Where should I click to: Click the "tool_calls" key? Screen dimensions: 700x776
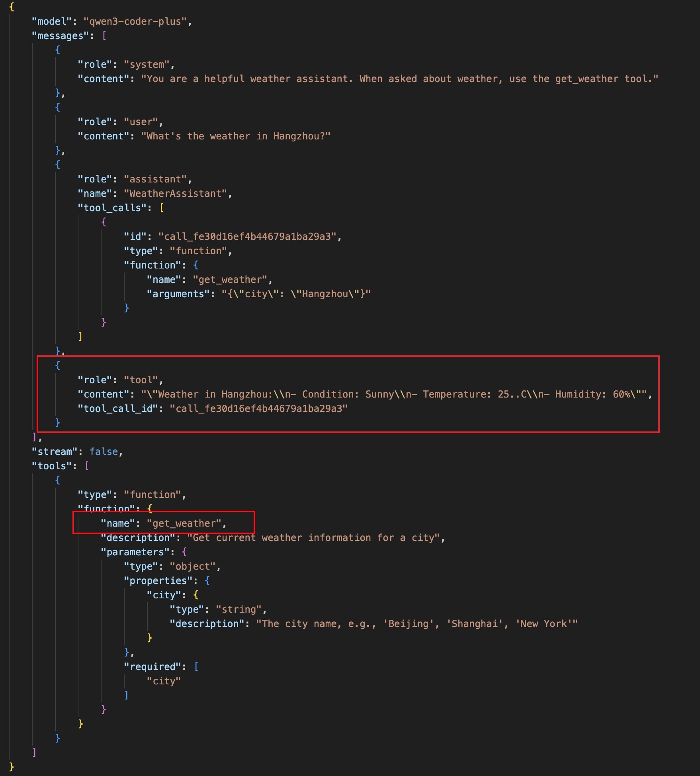click(x=112, y=208)
